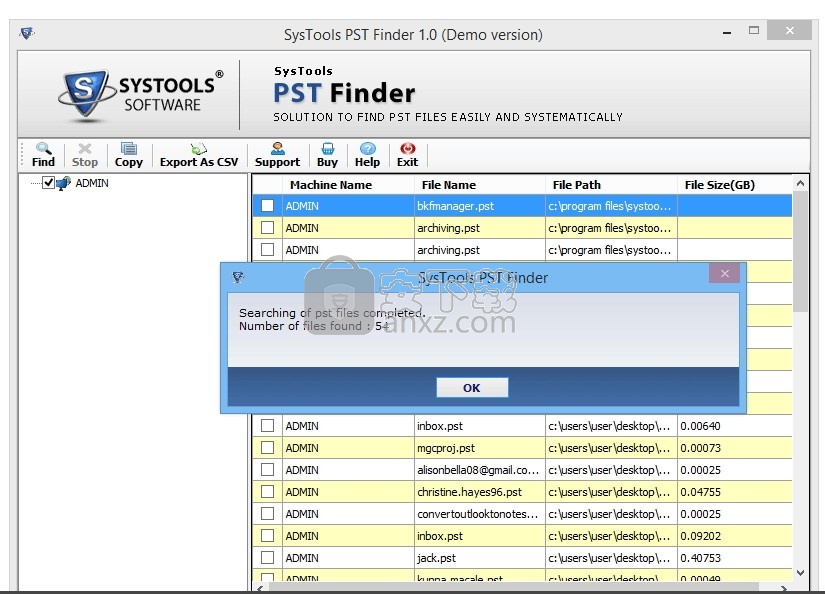Click convertoutlooktonotes... file name cell
The width and height of the screenshot is (825, 594).
point(480,514)
